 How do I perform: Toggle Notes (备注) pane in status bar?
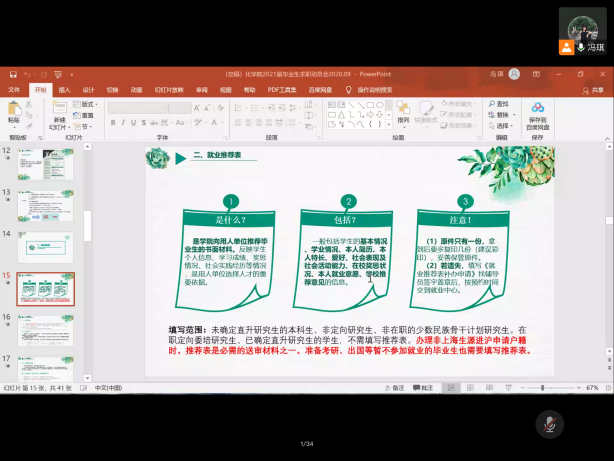pos(395,388)
